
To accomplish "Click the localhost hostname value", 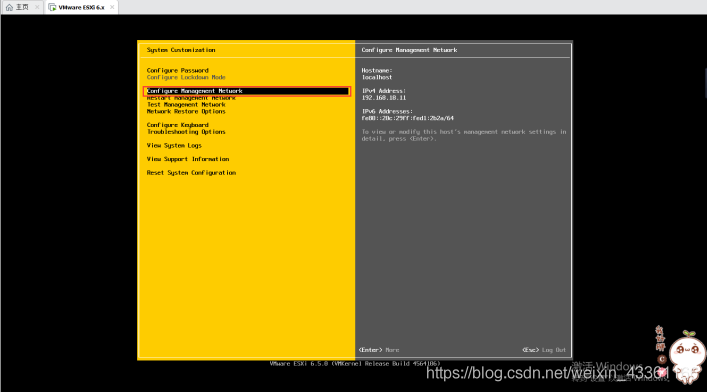I will pos(377,77).
